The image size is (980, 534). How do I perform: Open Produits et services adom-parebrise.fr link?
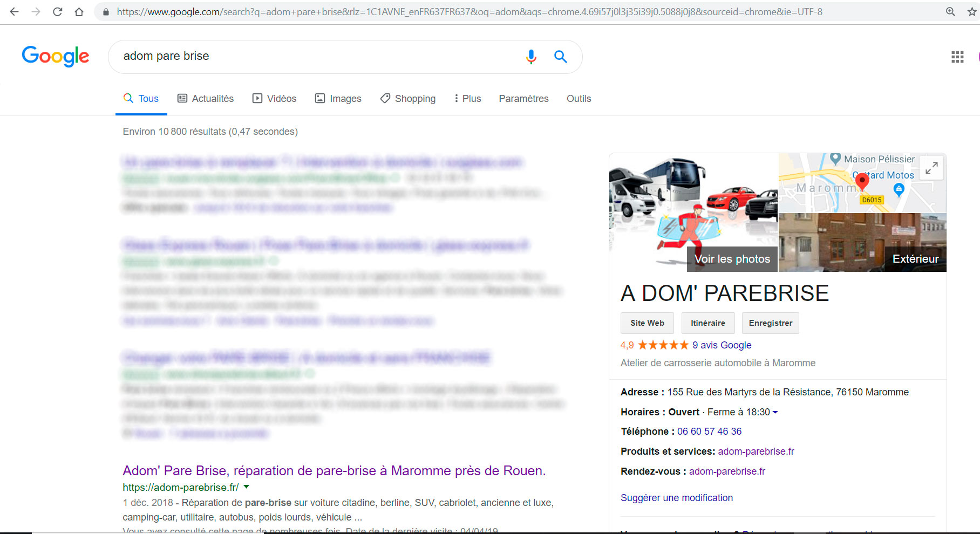point(756,451)
